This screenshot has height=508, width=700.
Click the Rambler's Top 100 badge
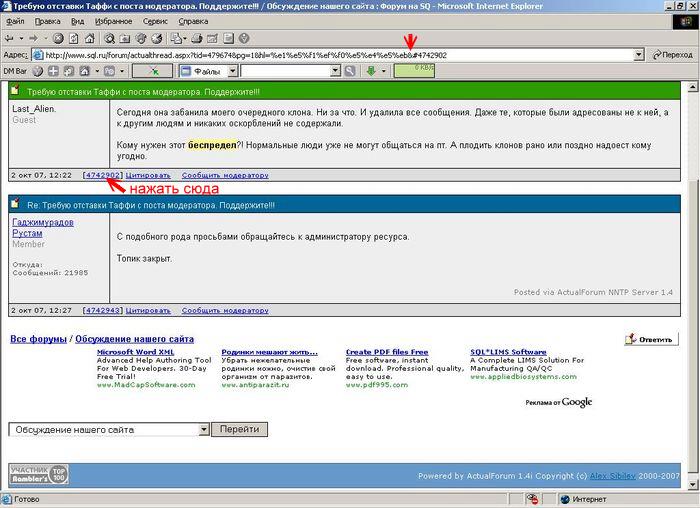[x=39, y=475]
